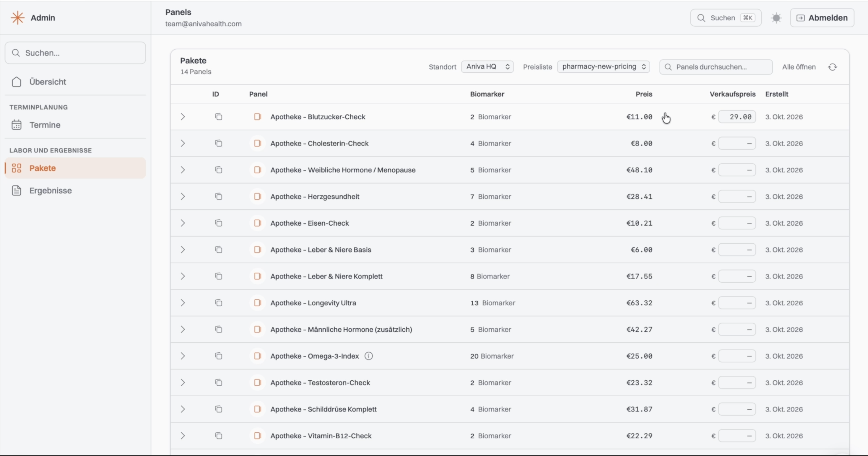Click the refresh panels icon
868x456 pixels.
(832, 67)
